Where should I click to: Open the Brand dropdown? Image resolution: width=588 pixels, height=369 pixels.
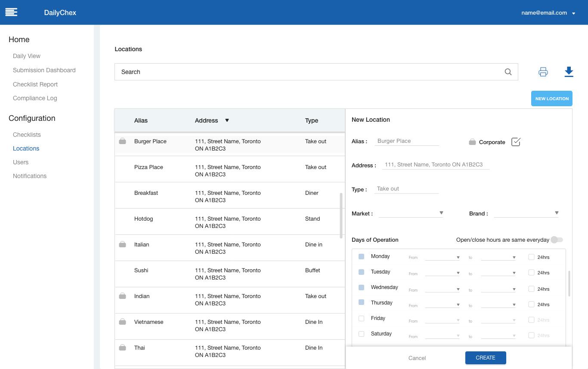tap(526, 213)
